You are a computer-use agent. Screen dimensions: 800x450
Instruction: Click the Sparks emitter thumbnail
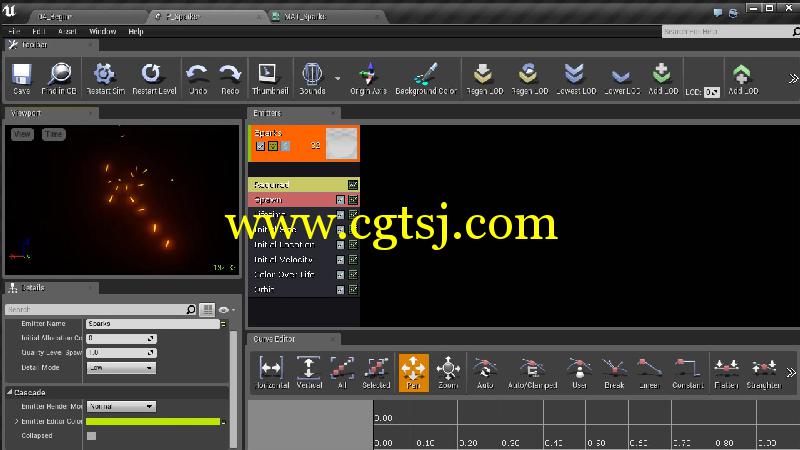pos(341,143)
